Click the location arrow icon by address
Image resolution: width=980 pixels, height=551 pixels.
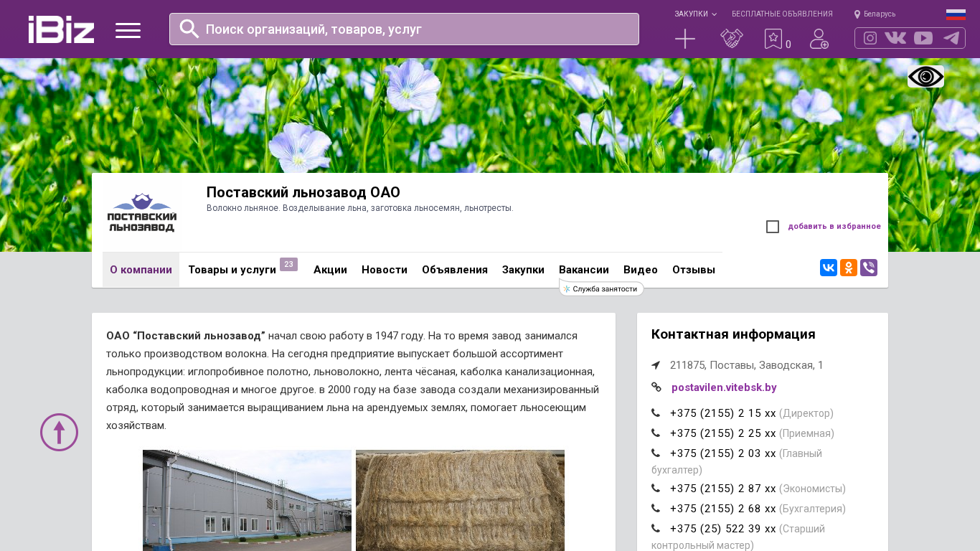click(x=656, y=365)
